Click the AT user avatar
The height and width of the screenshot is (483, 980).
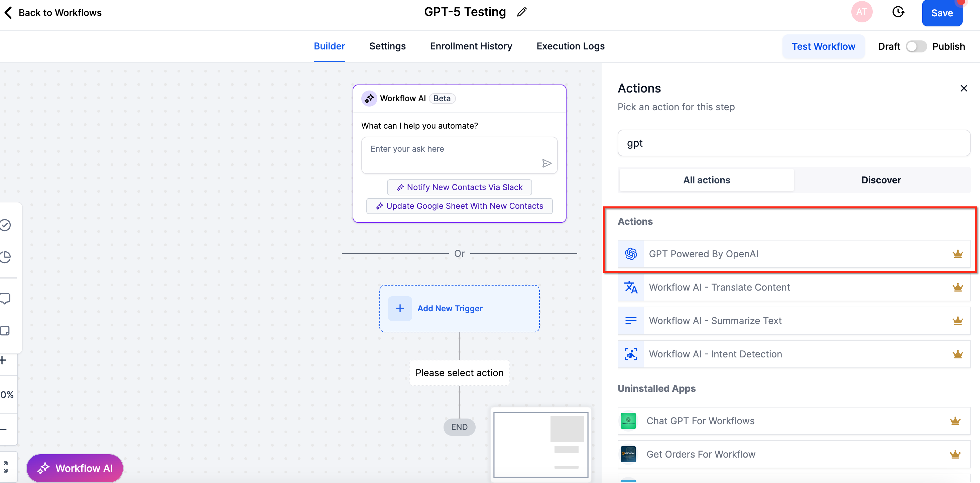click(x=861, y=12)
